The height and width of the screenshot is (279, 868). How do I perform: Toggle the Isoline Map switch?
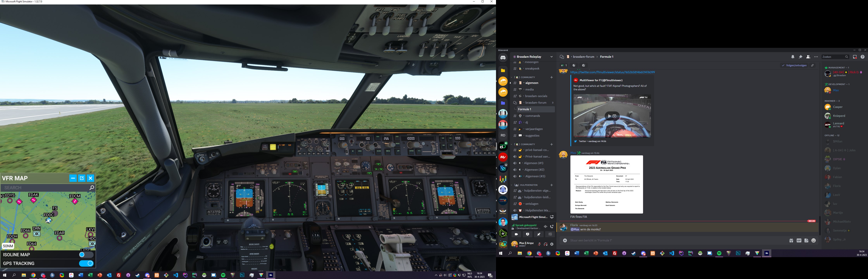tap(86, 255)
